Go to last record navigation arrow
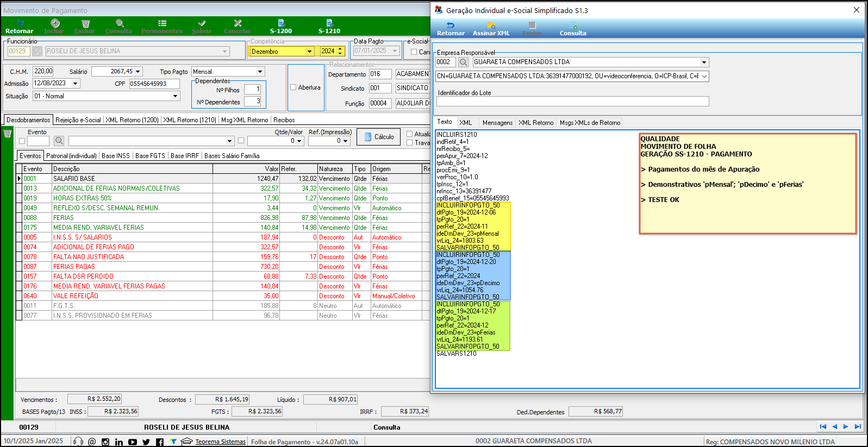The image size is (868, 447). [x=858, y=427]
